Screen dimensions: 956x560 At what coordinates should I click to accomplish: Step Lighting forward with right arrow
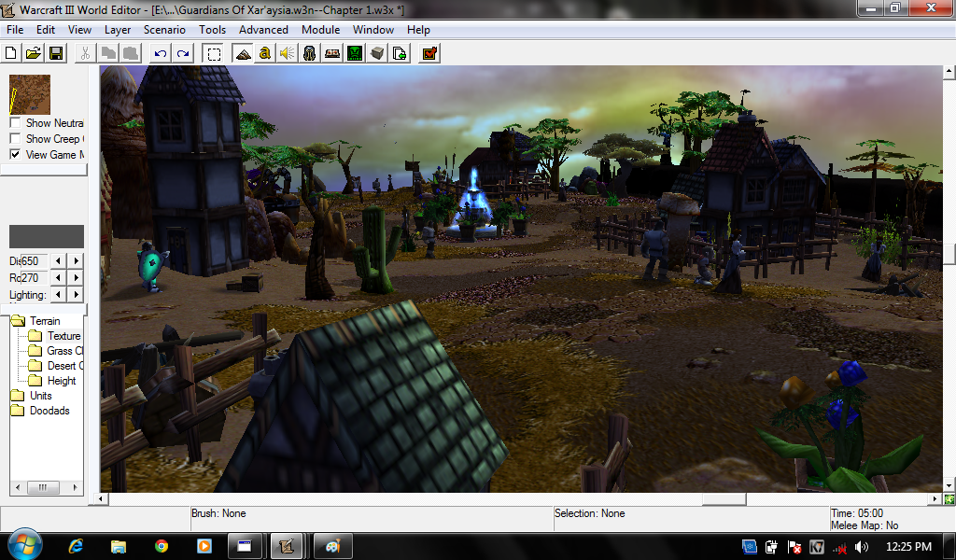(77, 294)
